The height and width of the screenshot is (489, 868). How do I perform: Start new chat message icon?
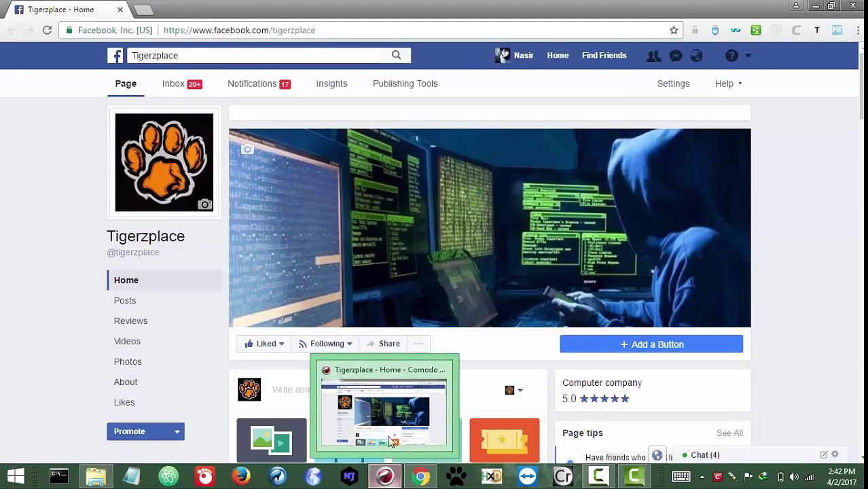click(x=823, y=454)
